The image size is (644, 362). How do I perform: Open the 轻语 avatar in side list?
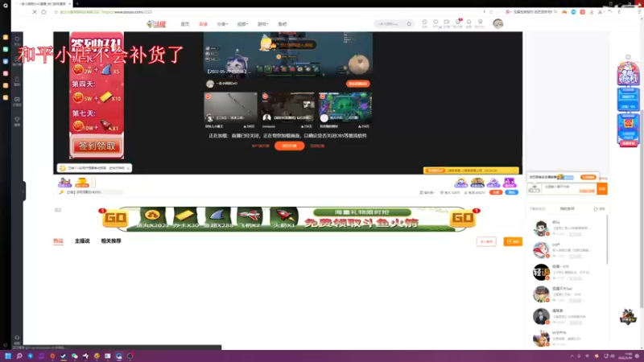541,272
